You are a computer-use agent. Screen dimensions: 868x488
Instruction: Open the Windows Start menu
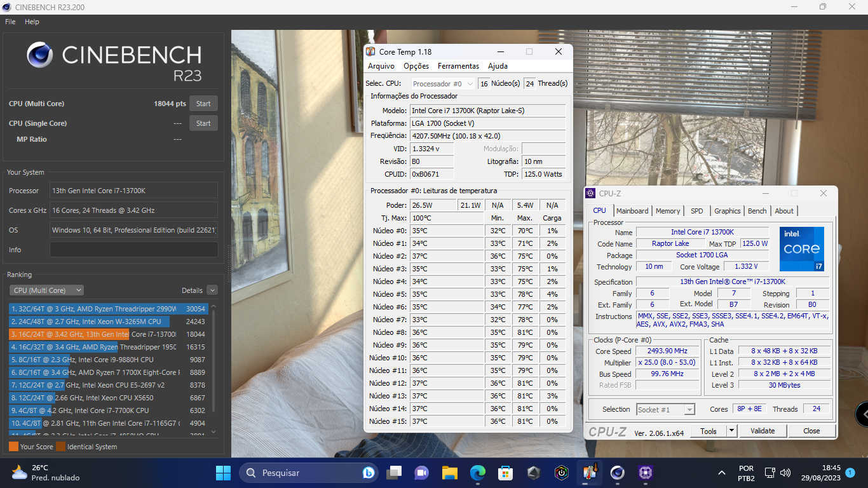click(x=224, y=473)
